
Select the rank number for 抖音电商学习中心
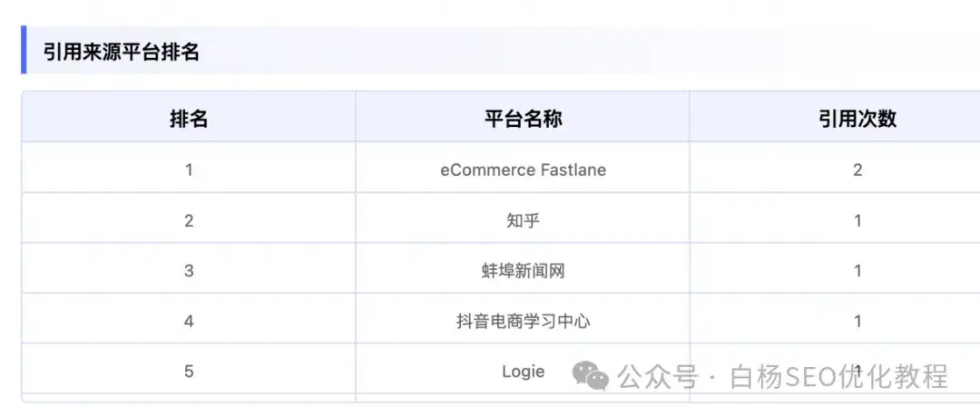click(x=189, y=321)
